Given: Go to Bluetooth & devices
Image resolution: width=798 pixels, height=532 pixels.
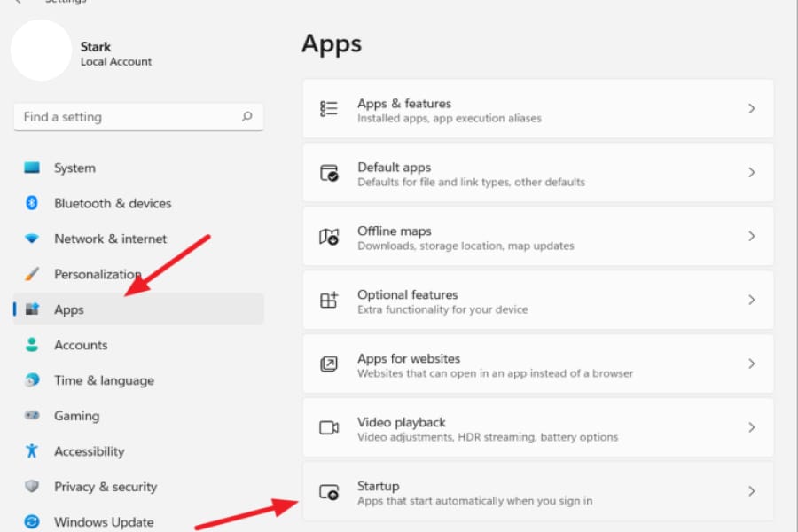Looking at the screenshot, I should 138,203.
